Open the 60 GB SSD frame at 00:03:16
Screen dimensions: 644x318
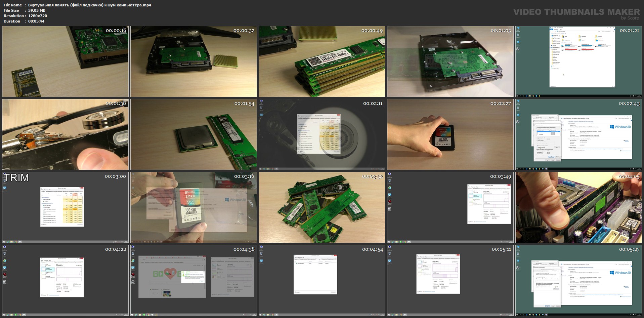click(x=194, y=207)
